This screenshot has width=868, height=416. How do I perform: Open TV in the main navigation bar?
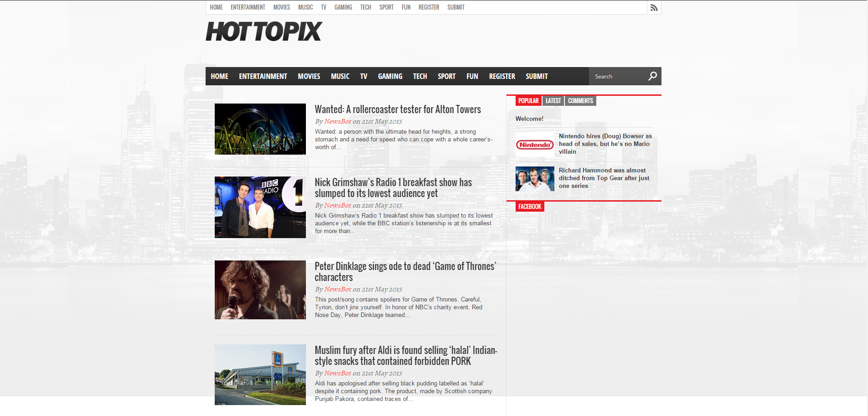(x=363, y=76)
